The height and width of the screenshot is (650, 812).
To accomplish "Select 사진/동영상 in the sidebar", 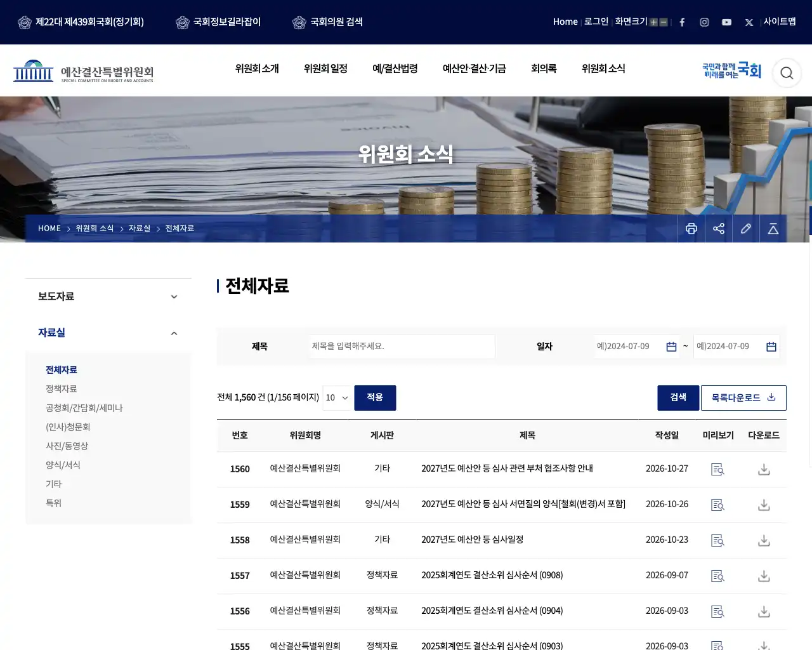I will point(67,446).
